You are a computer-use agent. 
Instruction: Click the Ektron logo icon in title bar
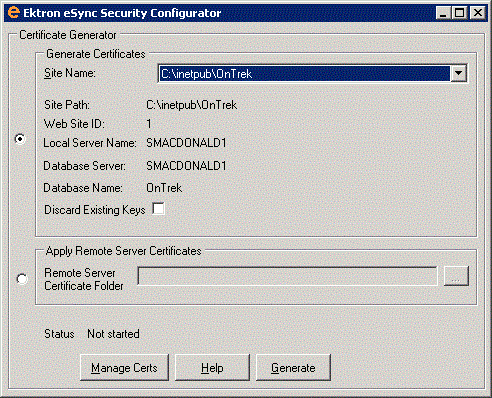coord(13,12)
